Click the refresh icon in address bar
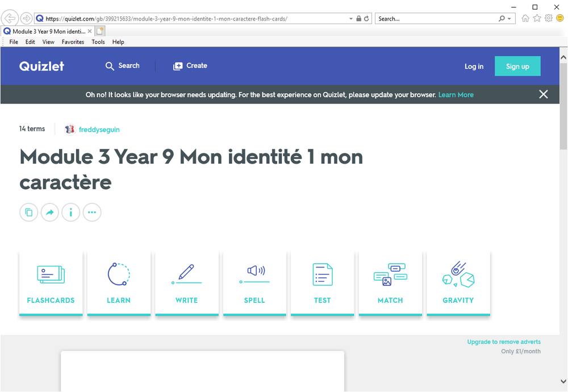Screen dimensions: 568x392 366,19
